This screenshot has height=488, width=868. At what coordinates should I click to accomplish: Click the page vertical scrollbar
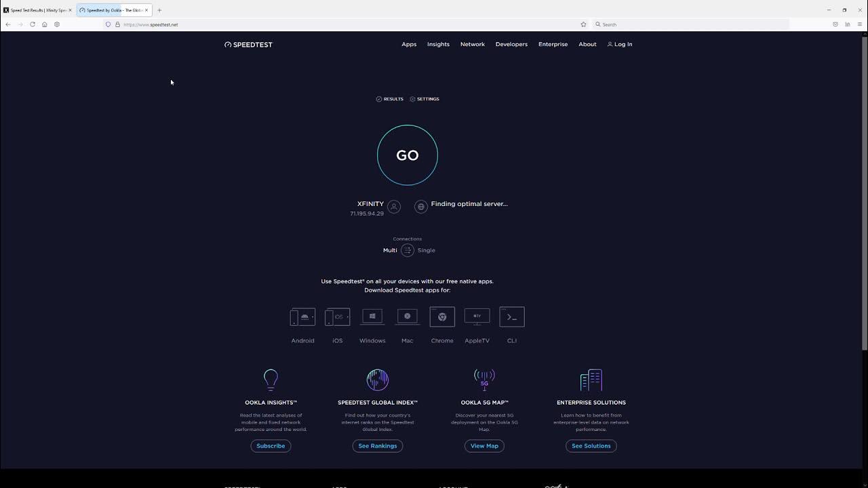click(864, 193)
